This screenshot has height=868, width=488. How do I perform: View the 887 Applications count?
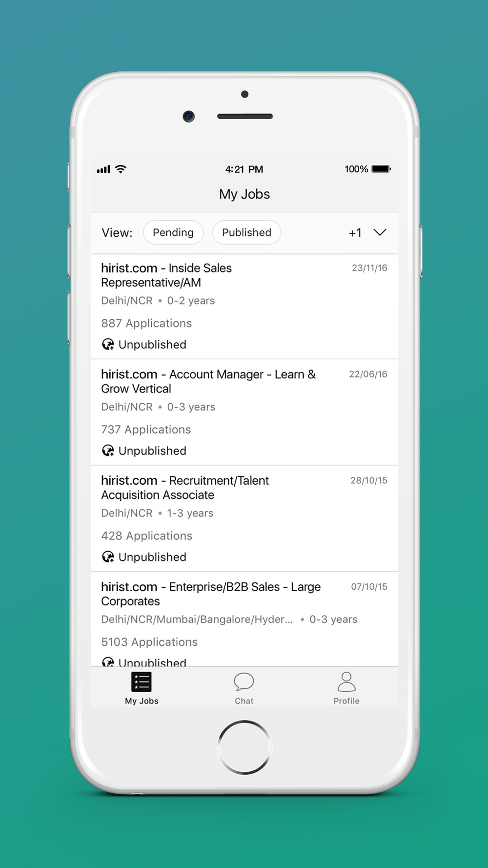click(x=146, y=323)
